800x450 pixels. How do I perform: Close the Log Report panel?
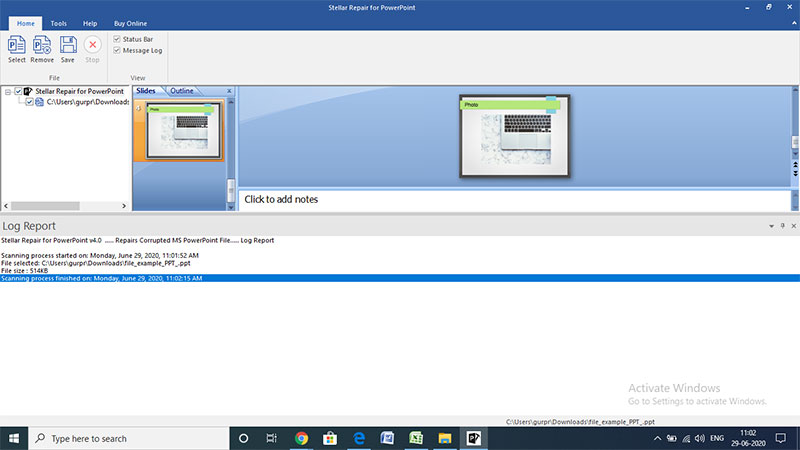pyautogui.click(x=794, y=226)
